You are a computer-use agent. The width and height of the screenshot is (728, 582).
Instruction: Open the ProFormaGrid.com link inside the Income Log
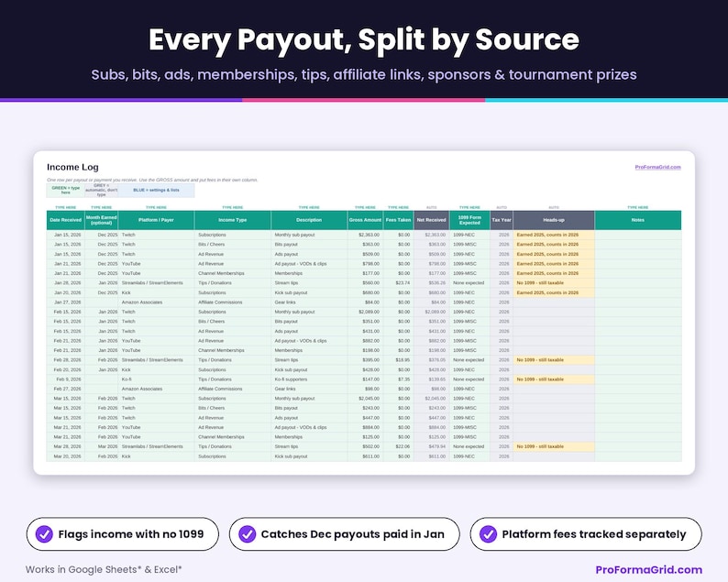tap(657, 167)
